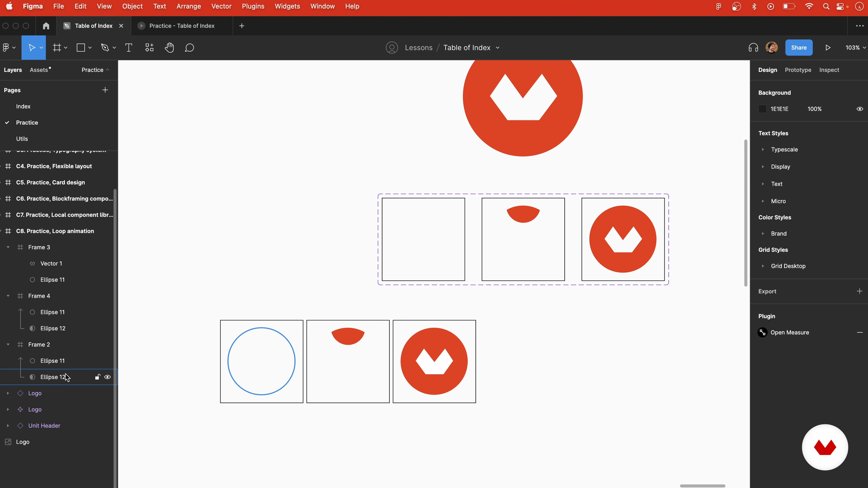Image resolution: width=868 pixels, height=488 pixels.
Task: Open the Figma main menu icon
Action: click(x=6, y=47)
